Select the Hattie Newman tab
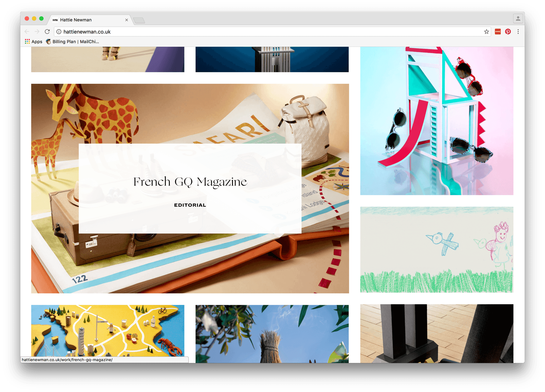The height and width of the screenshot is (392, 545). 90,20
